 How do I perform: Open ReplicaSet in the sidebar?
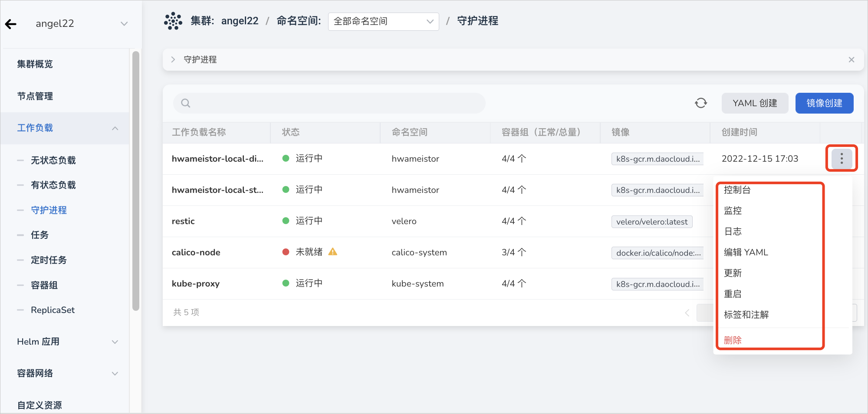click(53, 310)
